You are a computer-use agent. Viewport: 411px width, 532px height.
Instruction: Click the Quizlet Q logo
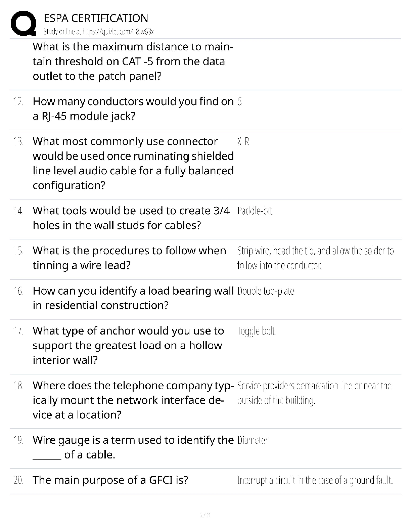pos(24,24)
